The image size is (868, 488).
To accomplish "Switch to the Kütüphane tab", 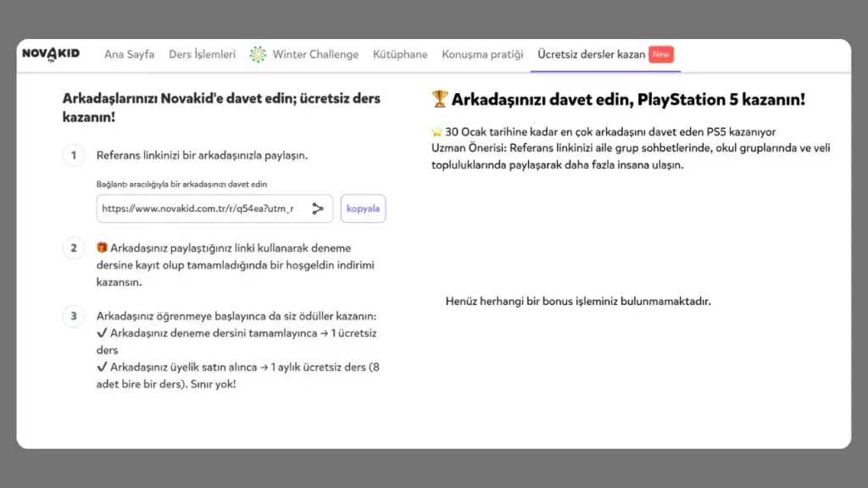I will pyautogui.click(x=400, y=54).
